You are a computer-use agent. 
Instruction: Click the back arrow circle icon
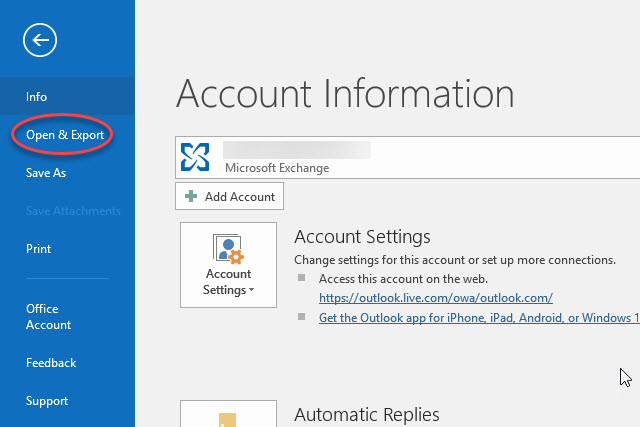pyautogui.click(x=40, y=40)
